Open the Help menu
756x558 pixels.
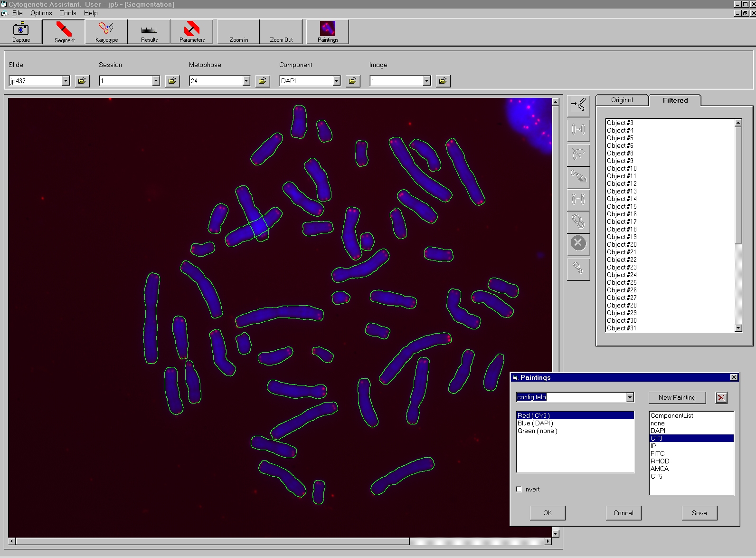(91, 13)
